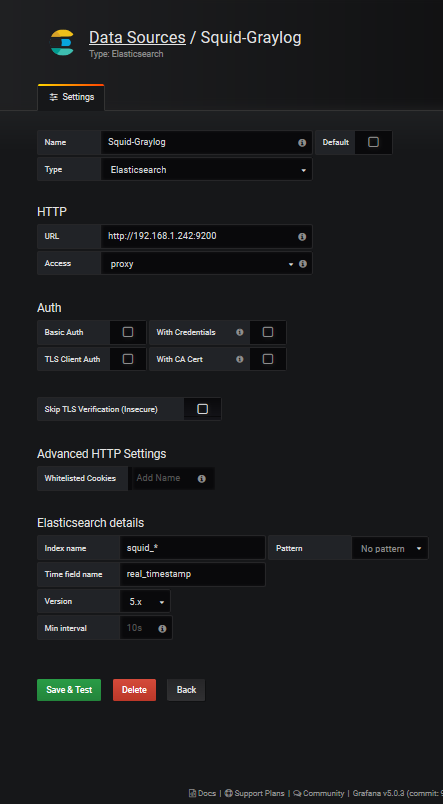Expand the Pattern dropdown showing No pattern
This screenshot has width=443, height=804.
click(x=390, y=548)
